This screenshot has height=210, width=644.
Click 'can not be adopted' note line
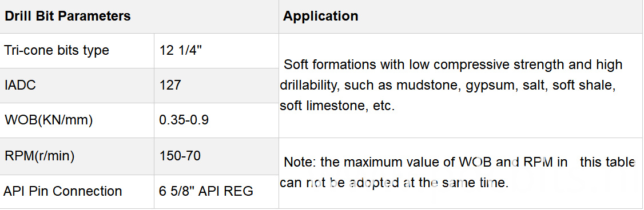pyautogui.click(x=394, y=183)
